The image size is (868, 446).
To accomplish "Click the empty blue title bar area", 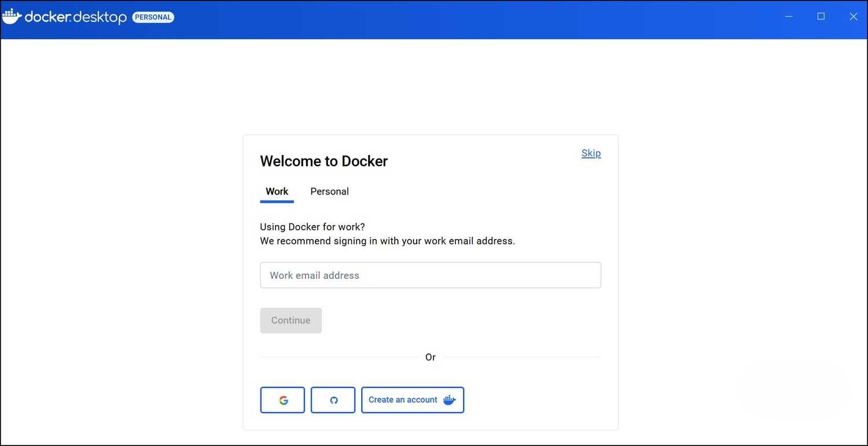I will tap(463, 20).
